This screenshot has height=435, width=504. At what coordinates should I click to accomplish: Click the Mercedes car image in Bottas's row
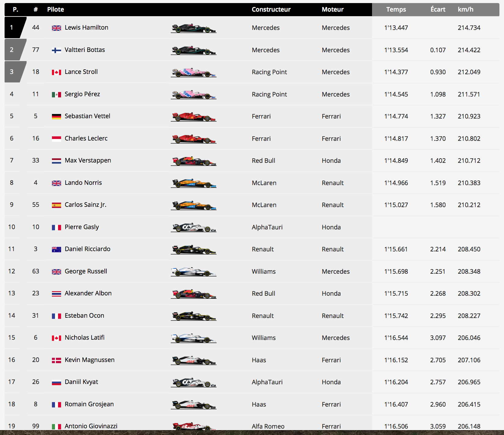(x=194, y=50)
